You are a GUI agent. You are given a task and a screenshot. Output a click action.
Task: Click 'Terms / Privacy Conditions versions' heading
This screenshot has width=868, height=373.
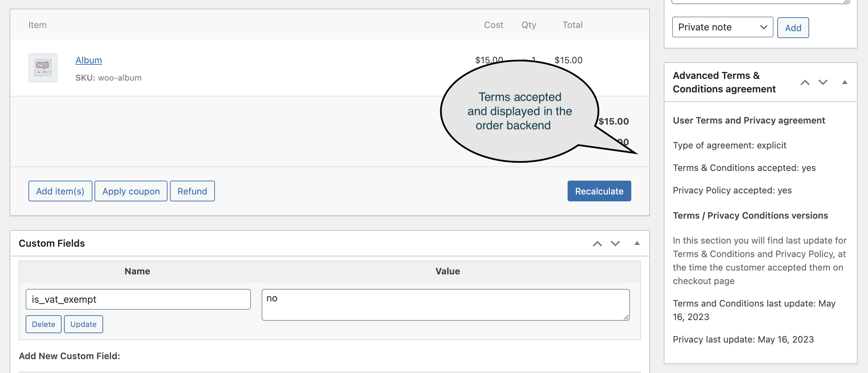pyautogui.click(x=750, y=216)
